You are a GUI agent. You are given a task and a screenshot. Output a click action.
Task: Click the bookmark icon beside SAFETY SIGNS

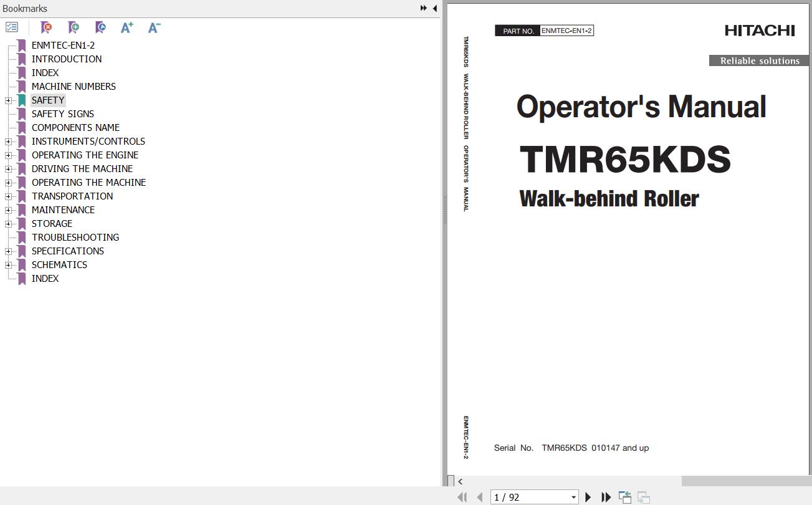click(22, 114)
